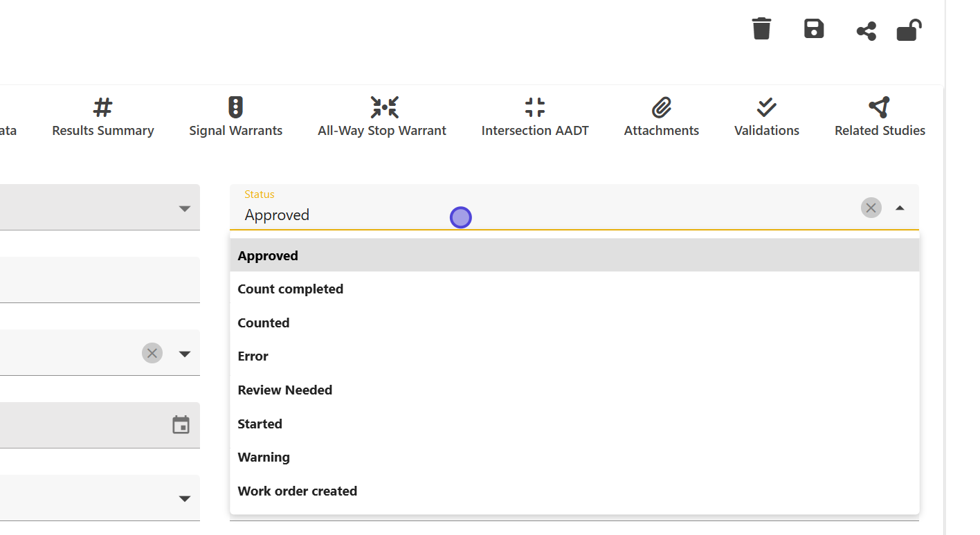Select the Error status option
This screenshot has height=535, width=980.
click(x=253, y=356)
